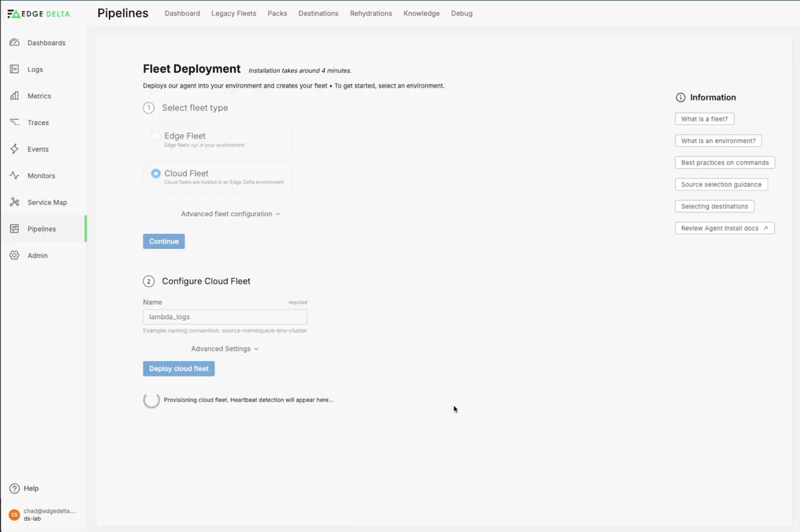The image size is (800, 532).
Task: Click the Continue button
Action: click(164, 241)
